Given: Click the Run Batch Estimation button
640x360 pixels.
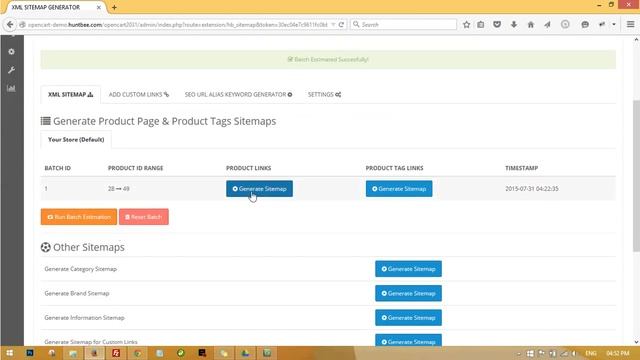Looking at the screenshot, I should pos(79,217).
